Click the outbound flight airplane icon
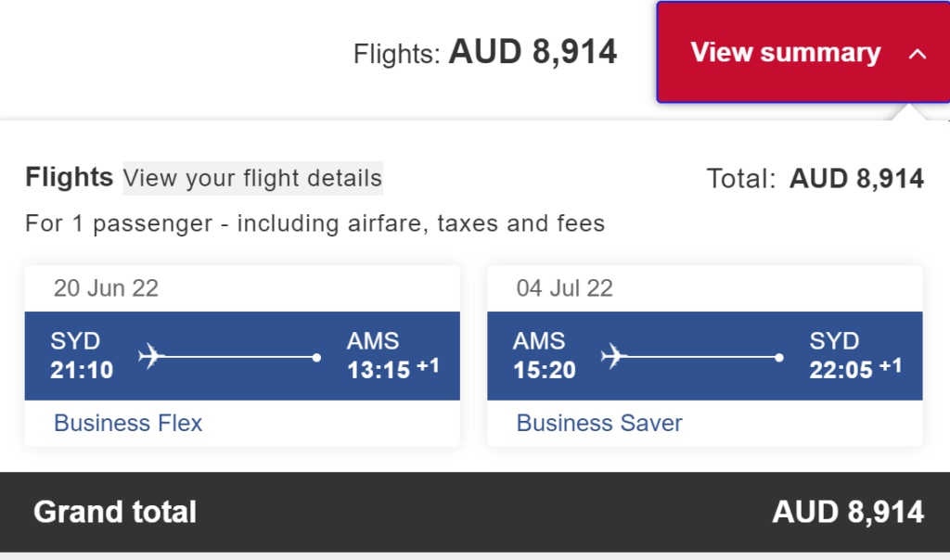This screenshot has height=560, width=950. coord(151,356)
